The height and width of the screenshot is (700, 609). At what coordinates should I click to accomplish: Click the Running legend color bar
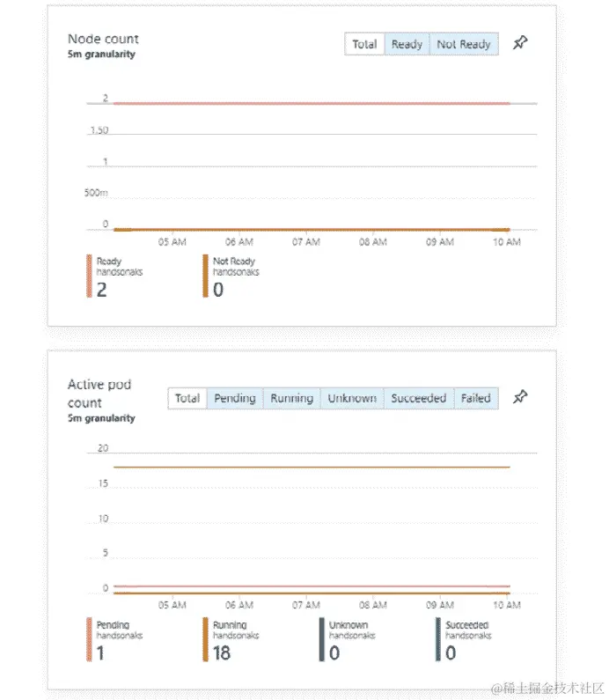(205, 639)
